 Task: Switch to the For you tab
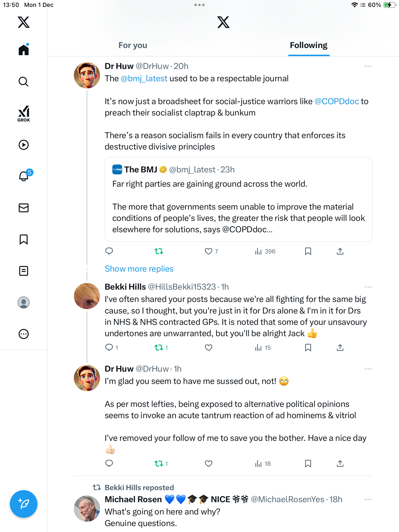pos(133,45)
